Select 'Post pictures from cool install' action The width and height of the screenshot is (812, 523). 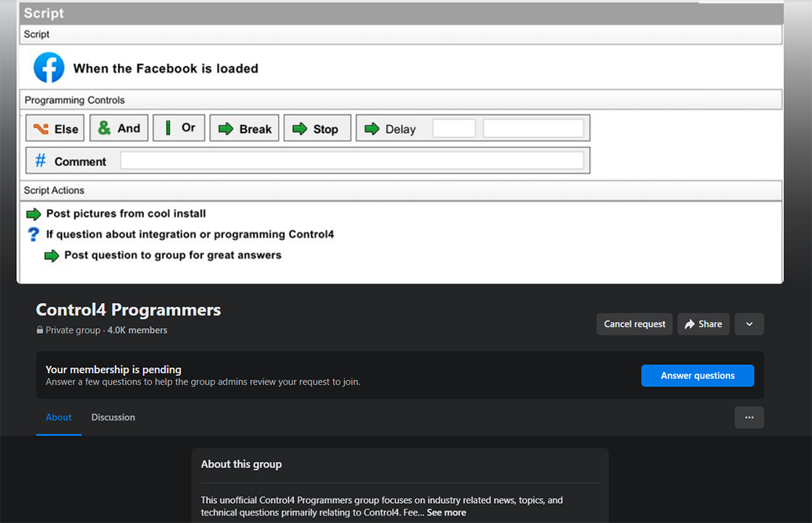tap(125, 213)
